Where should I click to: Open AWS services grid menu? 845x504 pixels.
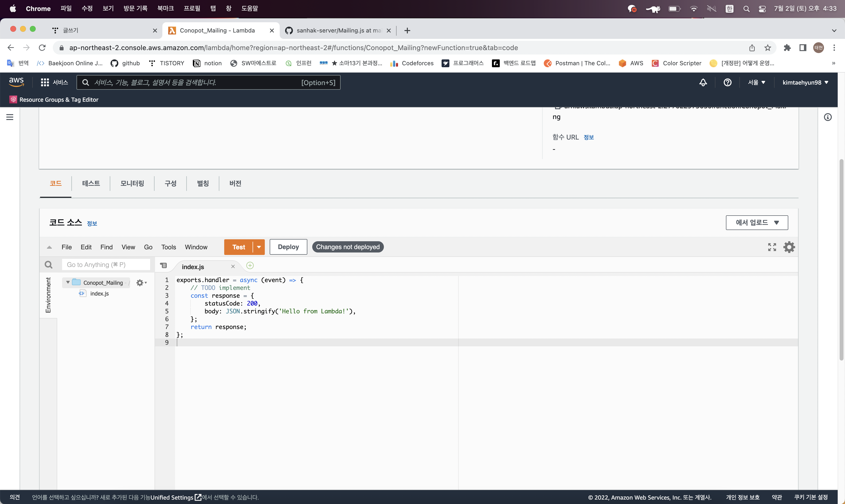pyautogui.click(x=45, y=83)
